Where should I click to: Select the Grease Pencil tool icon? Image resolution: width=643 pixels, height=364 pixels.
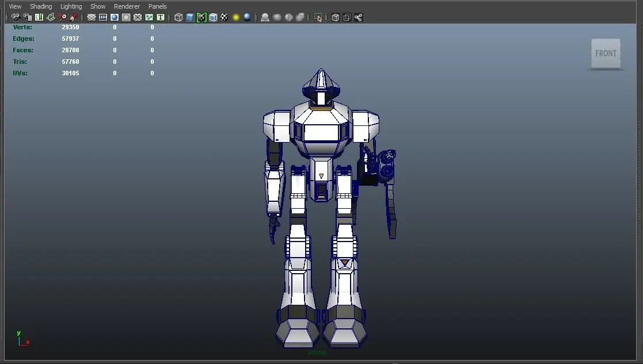[74, 17]
